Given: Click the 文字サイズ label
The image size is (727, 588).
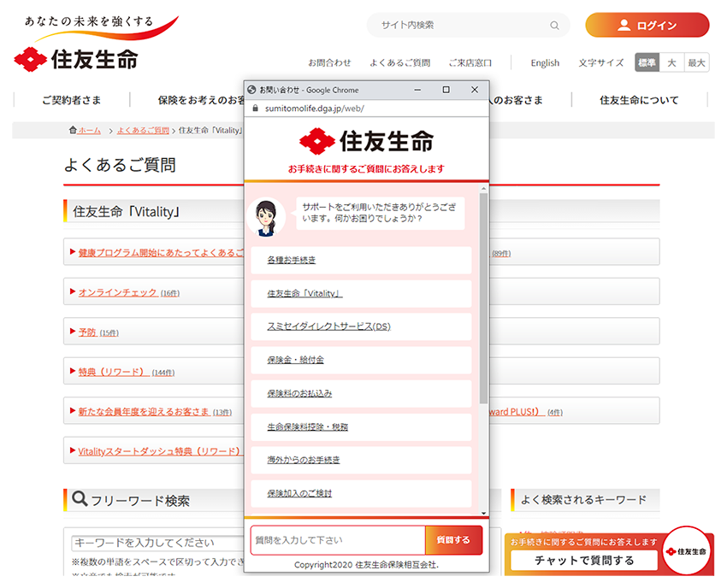Looking at the screenshot, I should tap(601, 62).
